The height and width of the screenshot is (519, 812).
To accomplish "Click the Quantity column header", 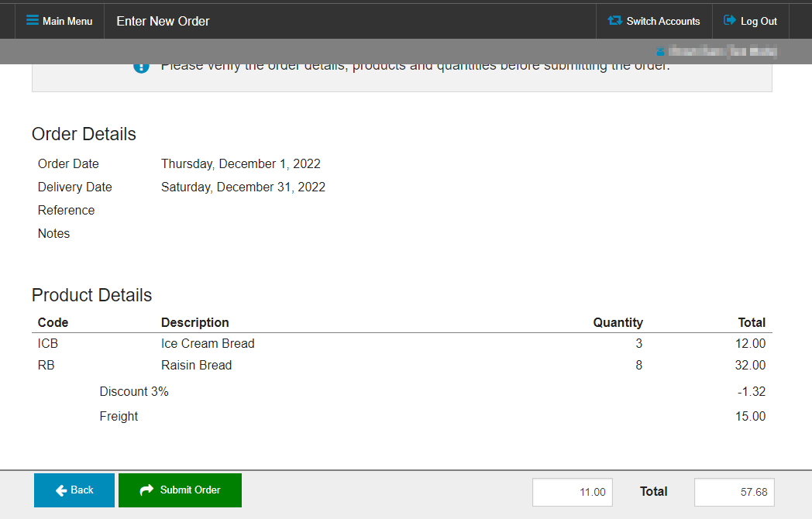I will [x=618, y=323].
